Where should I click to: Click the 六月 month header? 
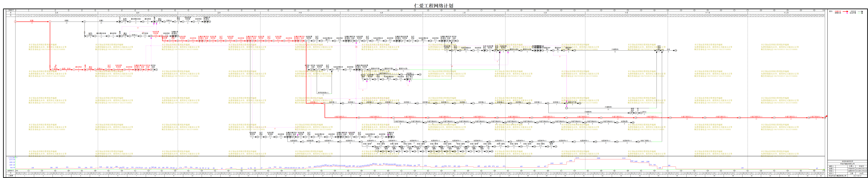[x=300, y=13]
